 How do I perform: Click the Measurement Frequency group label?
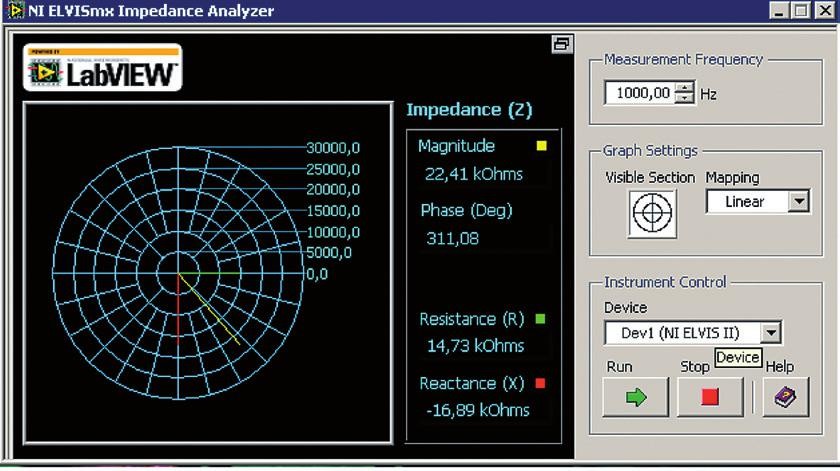tap(683, 59)
